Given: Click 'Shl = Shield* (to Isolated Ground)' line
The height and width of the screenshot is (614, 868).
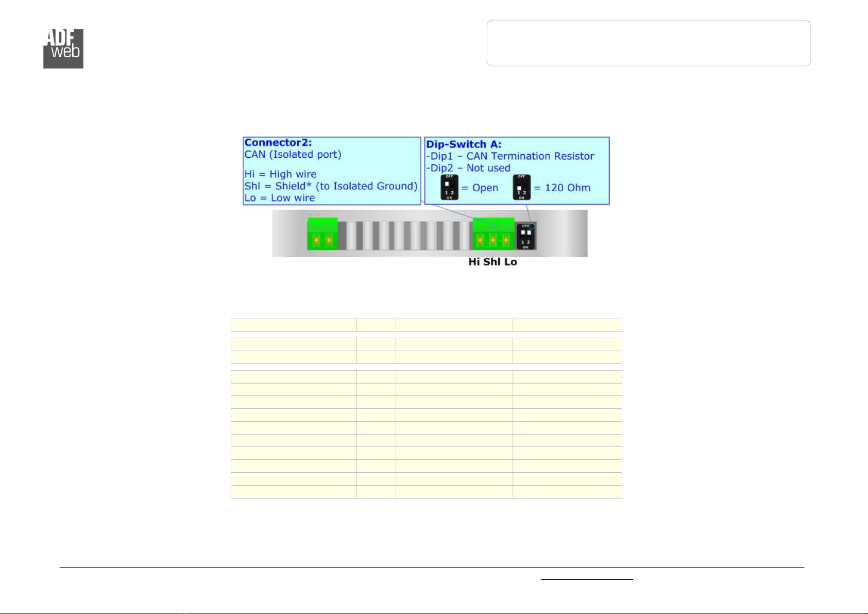Looking at the screenshot, I should click(x=331, y=186).
